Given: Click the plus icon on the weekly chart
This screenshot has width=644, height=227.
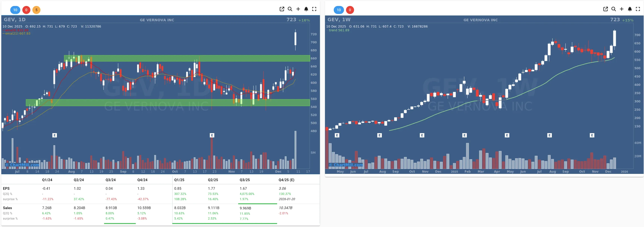Looking at the screenshot, I should [622, 9].
